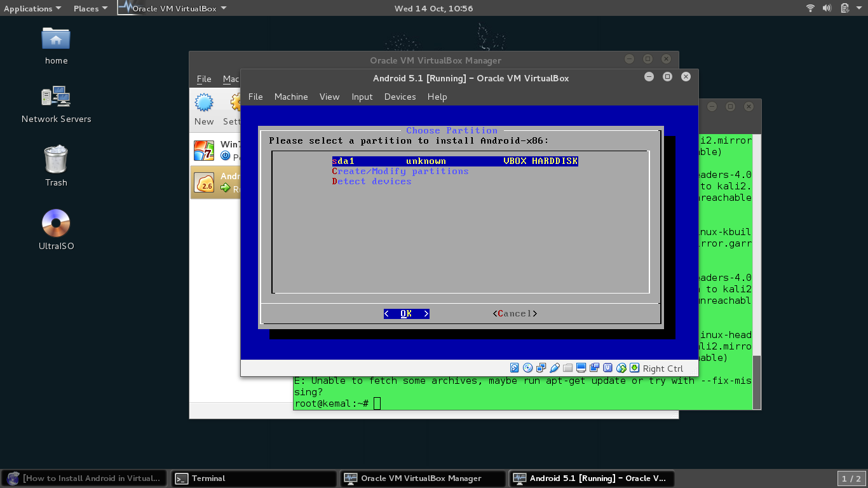Open the View menu of the Android VM window

329,97
